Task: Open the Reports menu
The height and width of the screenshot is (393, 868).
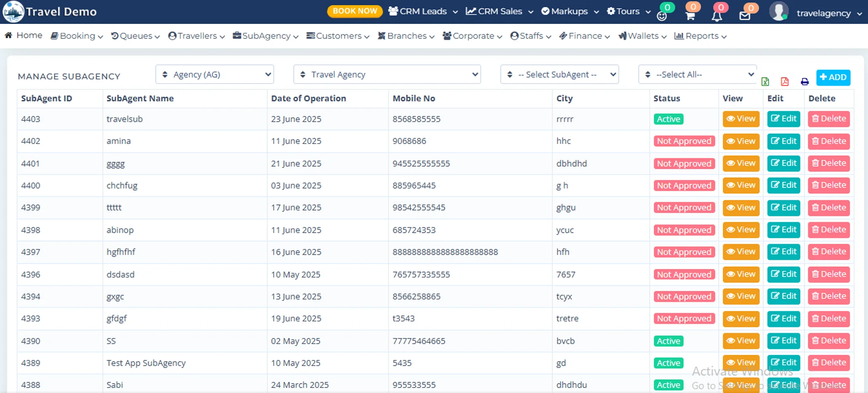Action: (700, 36)
